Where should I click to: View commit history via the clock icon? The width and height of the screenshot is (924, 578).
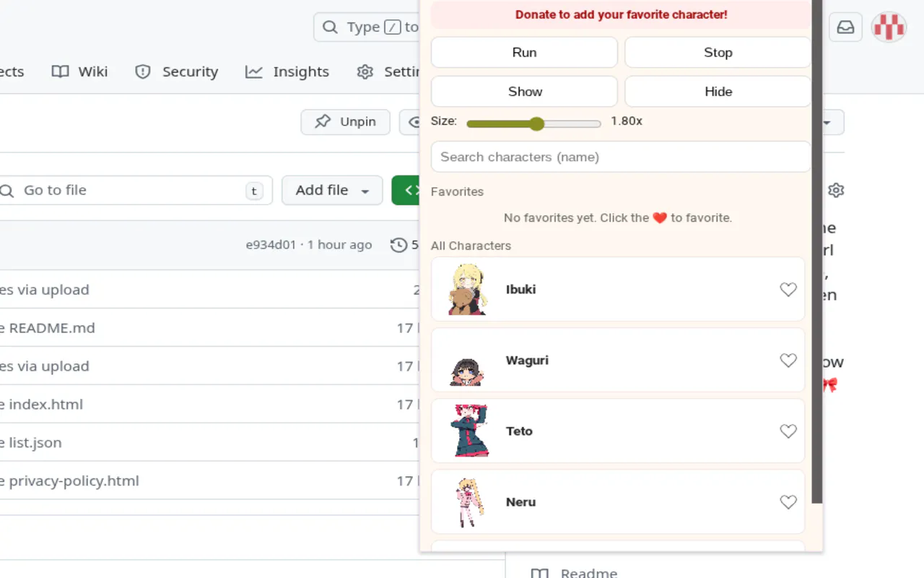(x=398, y=245)
